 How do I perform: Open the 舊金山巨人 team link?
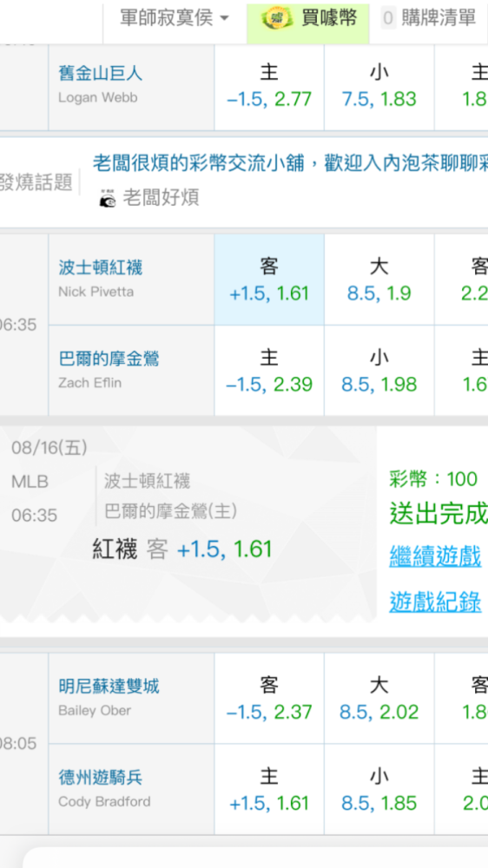click(100, 73)
